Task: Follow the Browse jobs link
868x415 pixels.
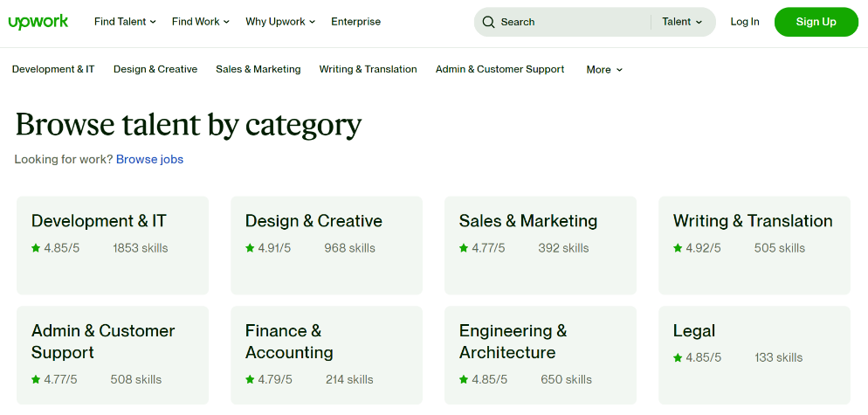Action: coord(149,159)
